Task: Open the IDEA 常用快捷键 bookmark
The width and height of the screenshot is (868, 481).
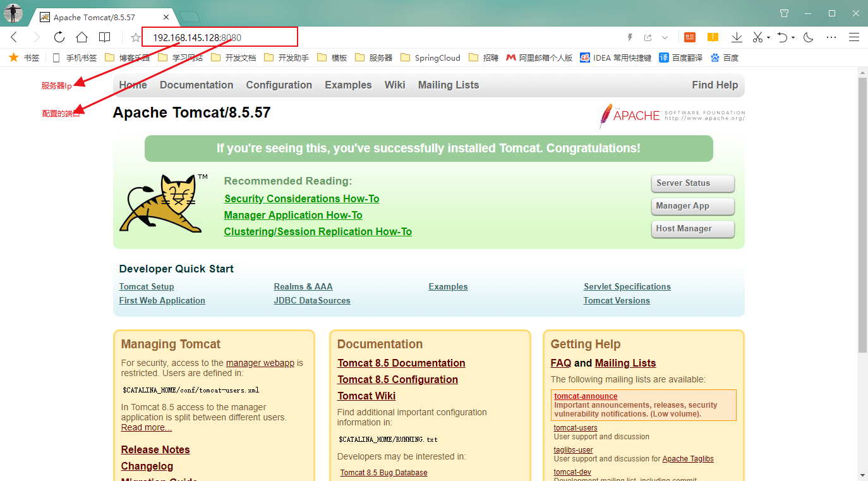Action: (616, 58)
